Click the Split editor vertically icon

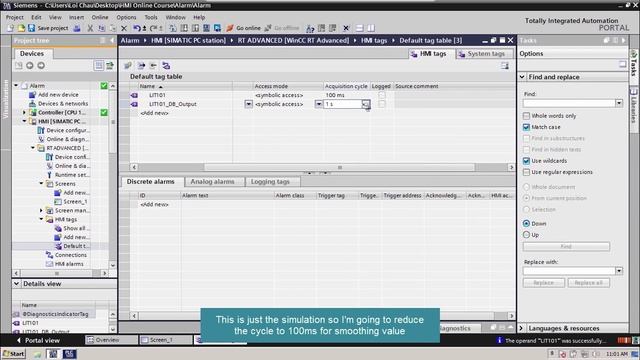tap(371, 28)
